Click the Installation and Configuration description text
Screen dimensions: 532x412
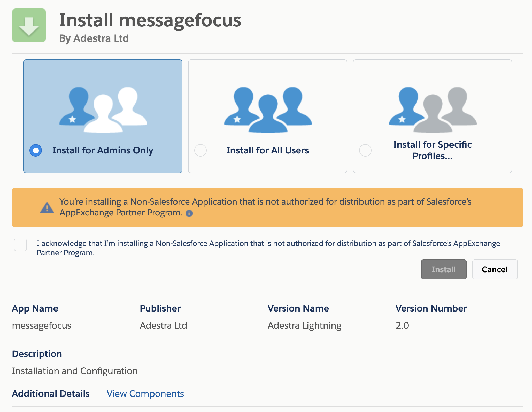pos(75,371)
